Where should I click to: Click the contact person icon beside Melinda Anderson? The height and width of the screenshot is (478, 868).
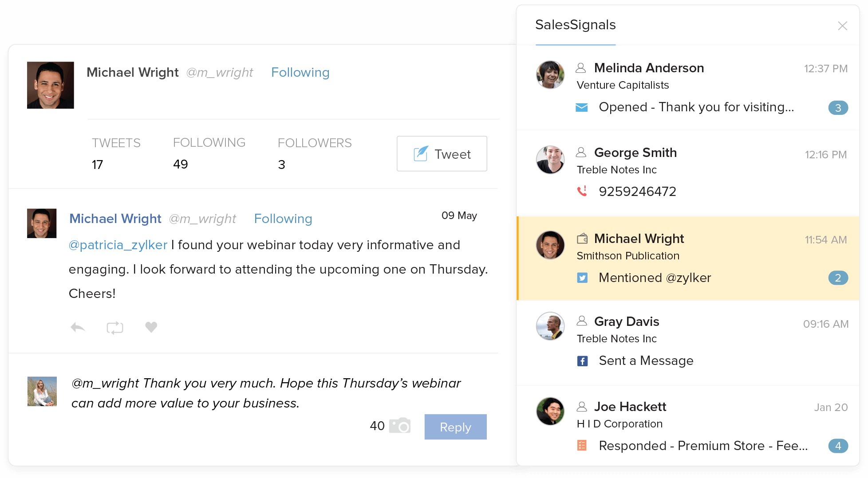pyautogui.click(x=582, y=67)
